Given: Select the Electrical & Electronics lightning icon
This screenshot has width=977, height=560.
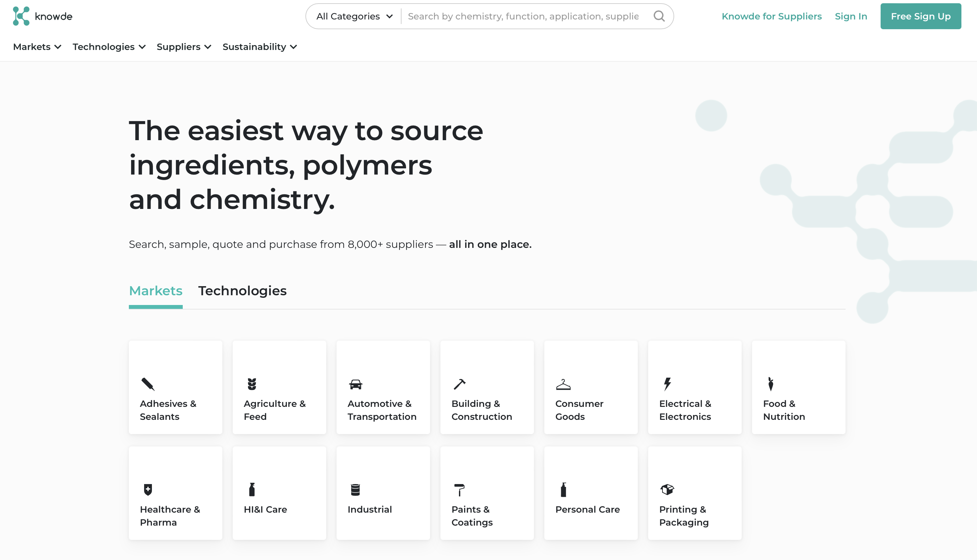Looking at the screenshot, I should tap(667, 383).
